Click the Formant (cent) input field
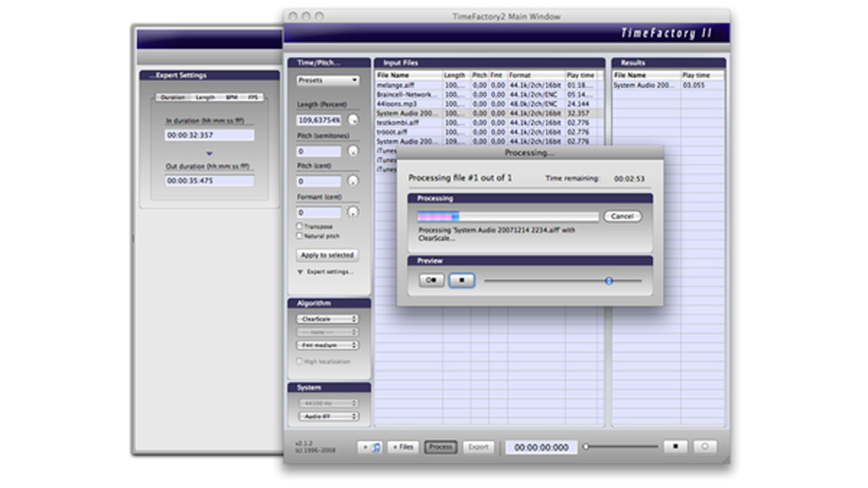This screenshot has width=868, height=488. point(319,212)
